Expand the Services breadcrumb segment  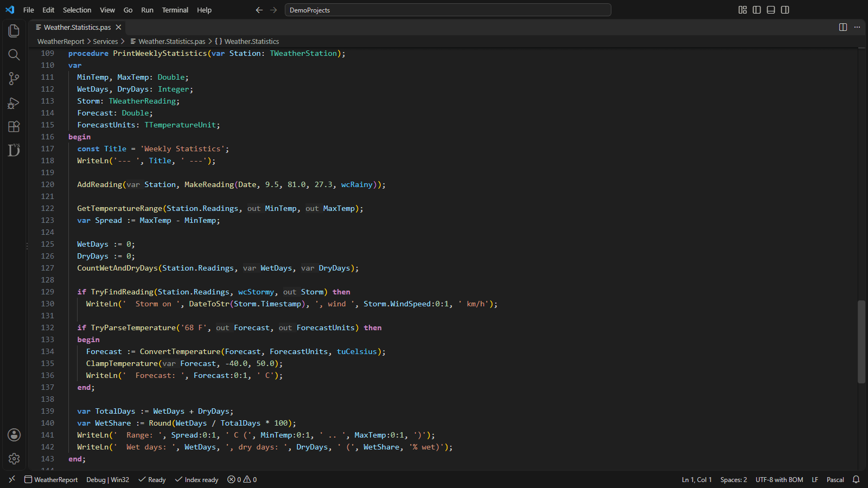coord(105,41)
